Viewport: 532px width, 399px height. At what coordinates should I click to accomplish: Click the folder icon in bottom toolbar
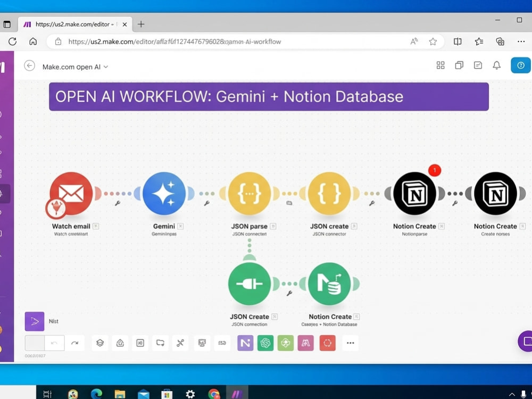pyautogui.click(x=160, y=343)
